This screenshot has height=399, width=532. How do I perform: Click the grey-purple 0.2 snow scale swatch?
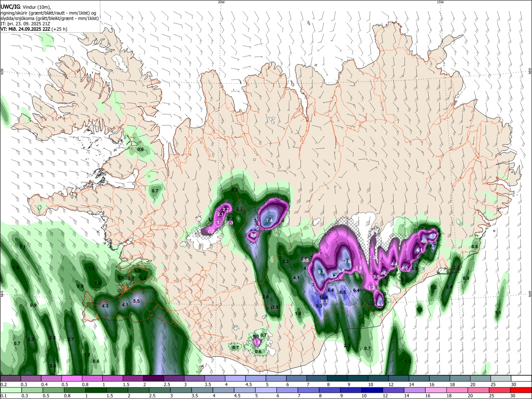coord(11,378)
